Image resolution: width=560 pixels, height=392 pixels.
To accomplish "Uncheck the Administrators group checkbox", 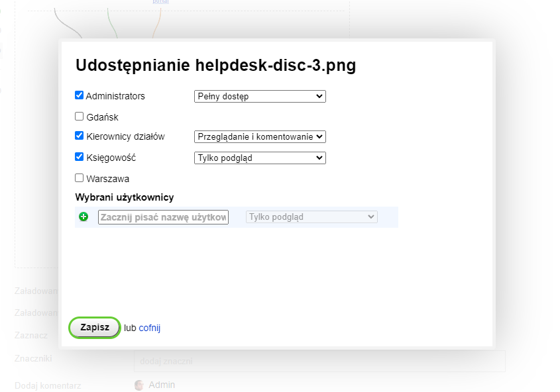I will [x=80, y=95].
